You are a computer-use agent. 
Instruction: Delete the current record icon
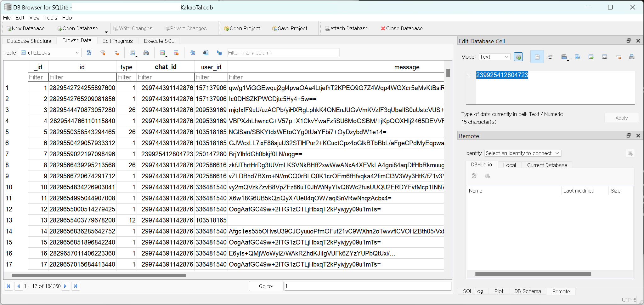(x=176, y=53)
